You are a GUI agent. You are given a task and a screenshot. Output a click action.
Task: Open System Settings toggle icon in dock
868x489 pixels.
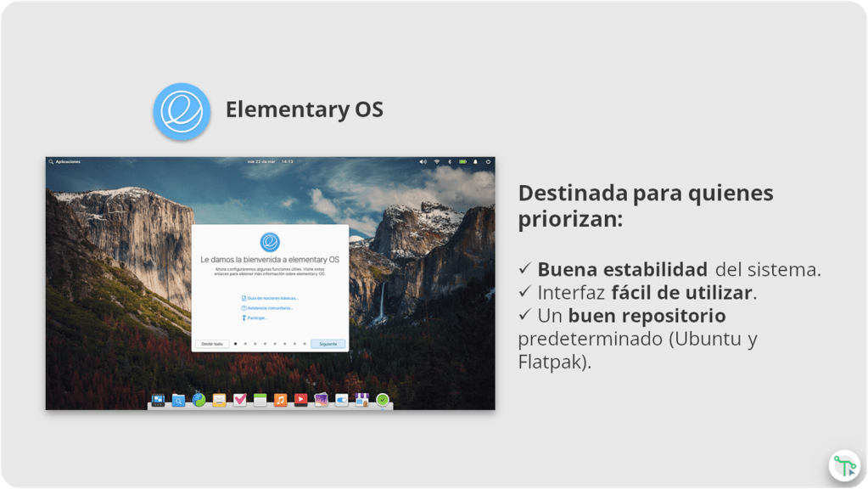point(342,400)
